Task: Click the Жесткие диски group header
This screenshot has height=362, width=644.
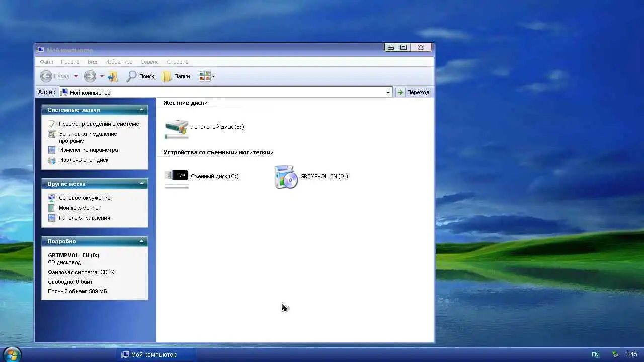Action: point(185,103)
